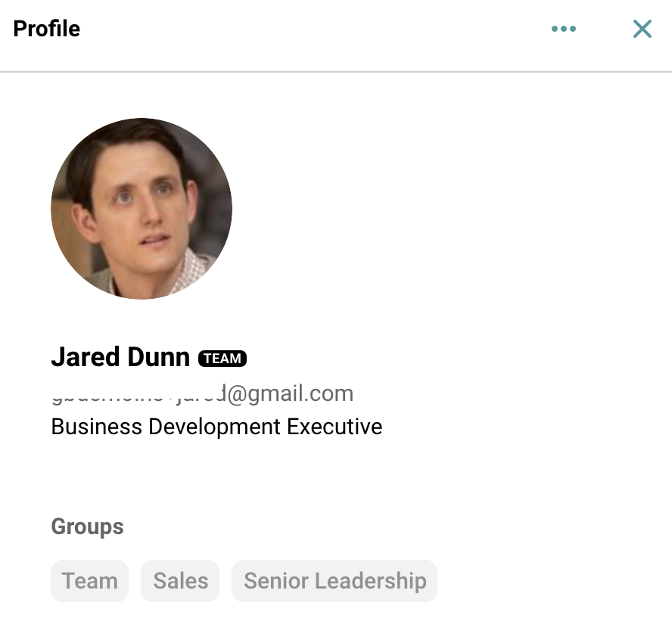672x643 pixels.
Task: Click the Sales group chip
Action: pos(180,580)
